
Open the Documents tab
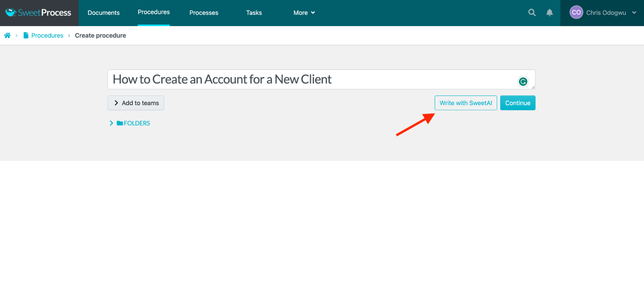coord(103,13)
